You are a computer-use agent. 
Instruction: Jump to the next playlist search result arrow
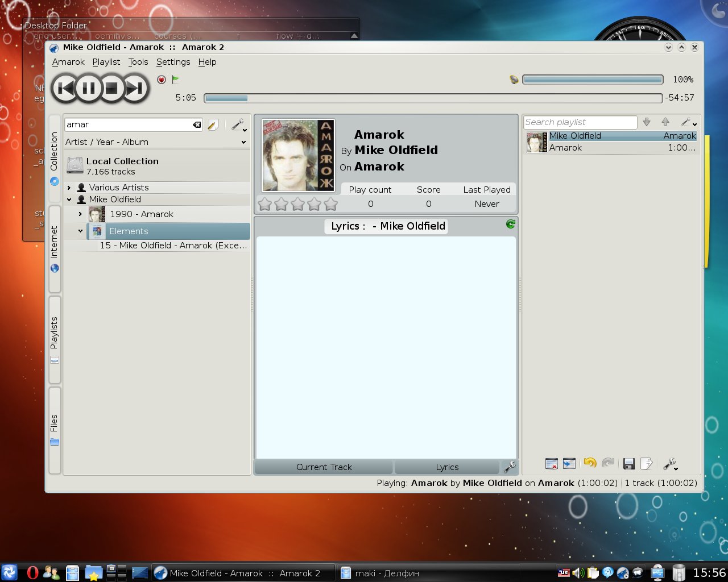tap(647, 122)
